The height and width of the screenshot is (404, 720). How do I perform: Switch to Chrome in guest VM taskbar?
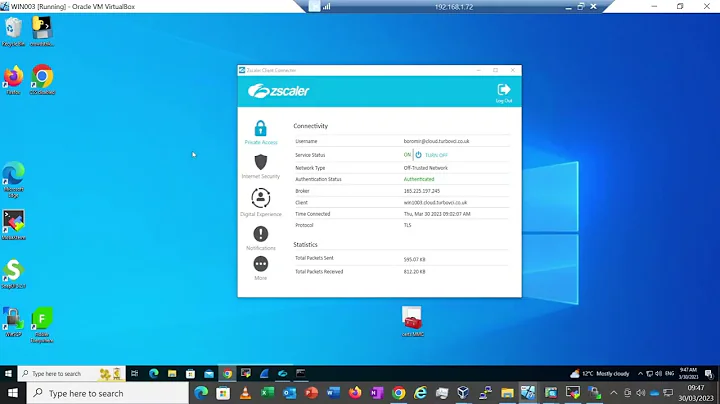pyautogui.click(x=227, y=373)
